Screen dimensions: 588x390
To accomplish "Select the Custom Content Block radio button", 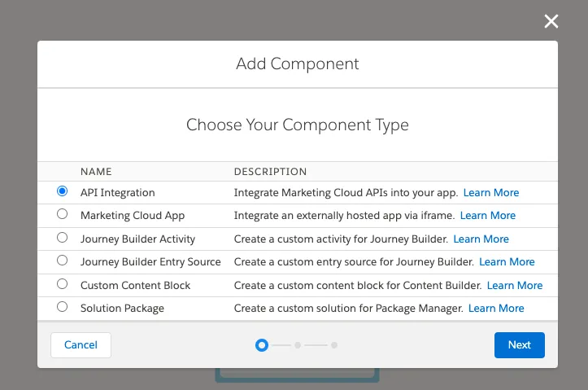I will (x=63, y=284).
